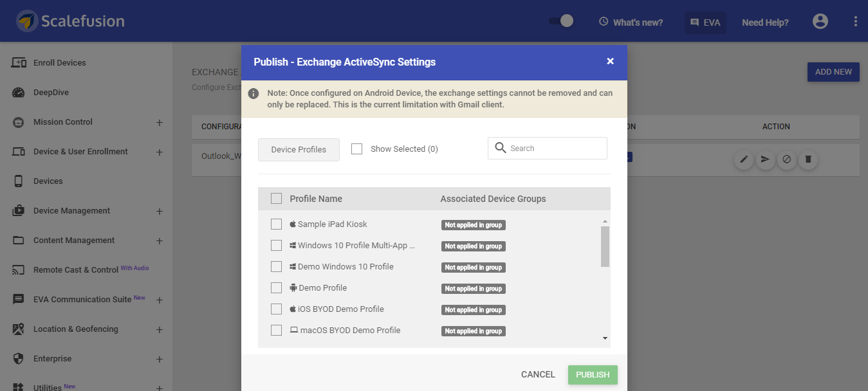Click the unpublish blocked-circle icon in Action column
Viewport: 868px width, 391px height.
coord(786,159)
